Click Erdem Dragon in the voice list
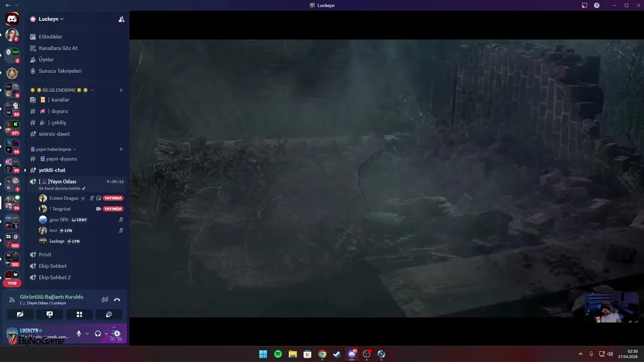Image resolution: width=644 pixels, height=362 pixels. (x=64, y=198)
